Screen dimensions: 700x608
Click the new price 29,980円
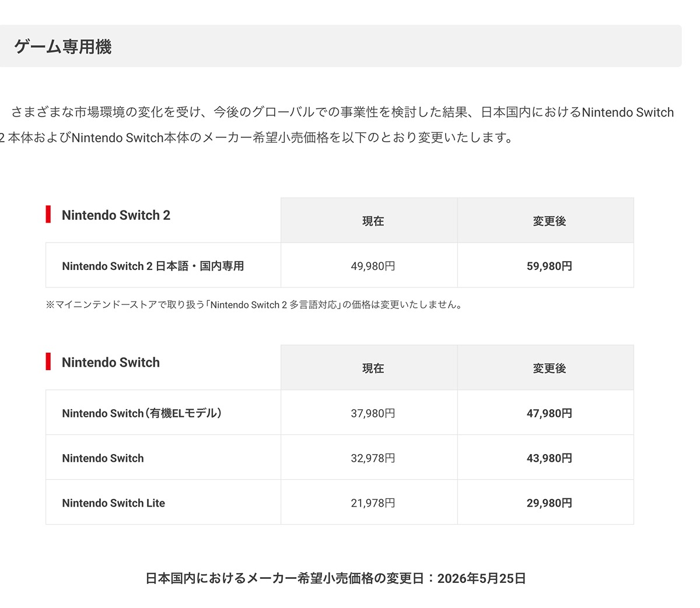pos(549,503)
